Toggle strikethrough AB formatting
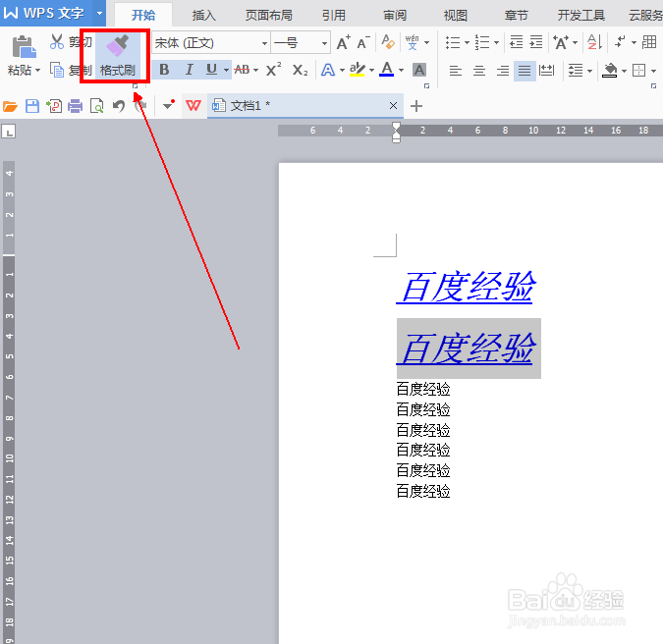This screenshot has width=663, height=644. click(242, 70)
